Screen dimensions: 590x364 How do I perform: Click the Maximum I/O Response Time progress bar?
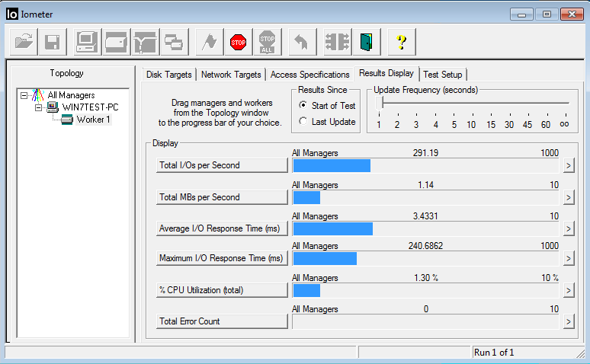(425, 258)
